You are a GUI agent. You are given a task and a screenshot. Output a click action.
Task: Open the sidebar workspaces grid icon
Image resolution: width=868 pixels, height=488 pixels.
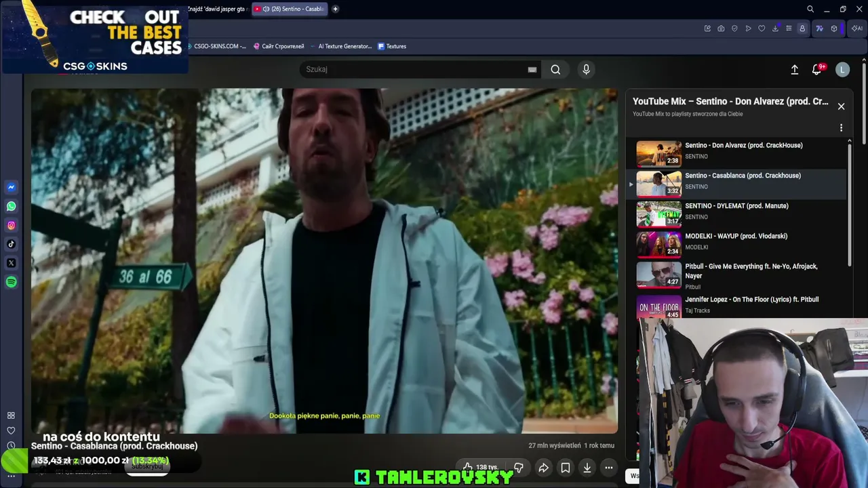pyautogui.click(x=11, y=415)
